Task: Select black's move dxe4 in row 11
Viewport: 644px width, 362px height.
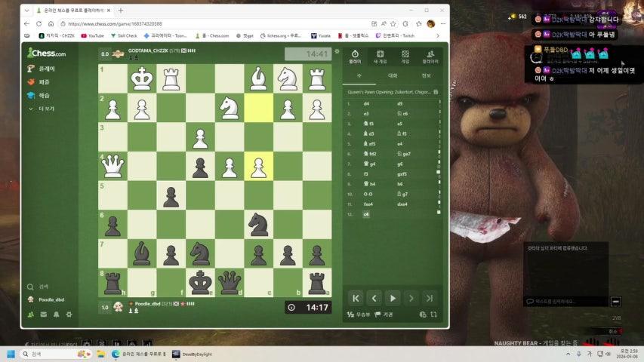Action: coord(402,204)
